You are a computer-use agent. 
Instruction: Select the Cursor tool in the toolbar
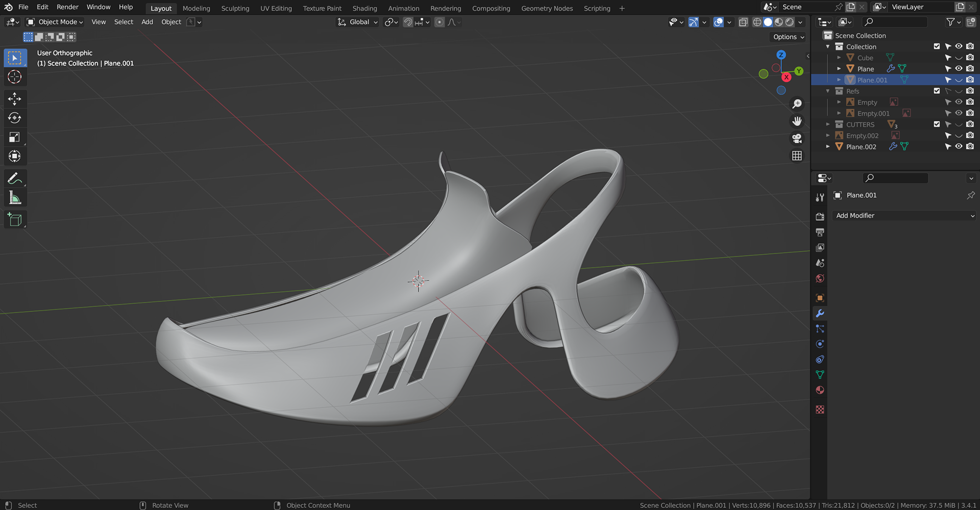point(15,77)
